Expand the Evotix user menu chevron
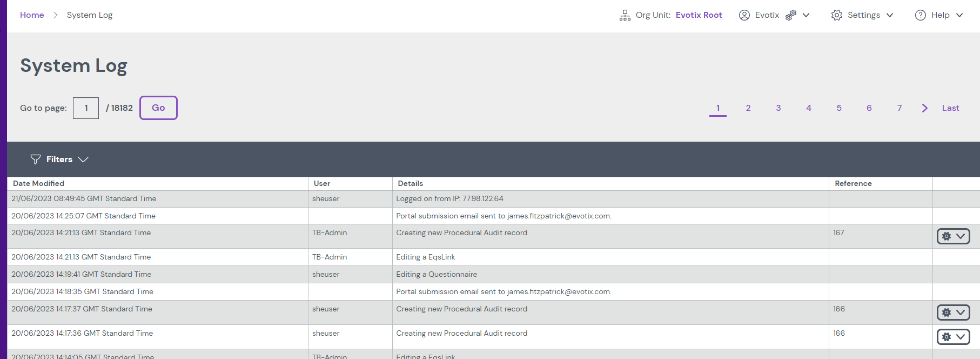The image size is (980, 359). 806,15
